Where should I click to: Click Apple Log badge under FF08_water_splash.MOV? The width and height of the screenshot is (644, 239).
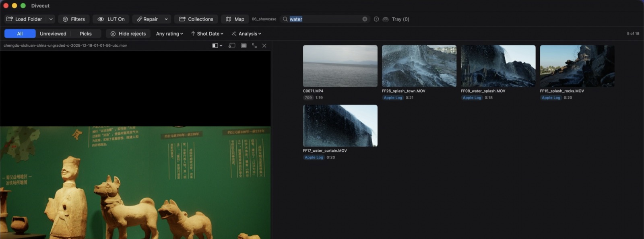point(472,98)
